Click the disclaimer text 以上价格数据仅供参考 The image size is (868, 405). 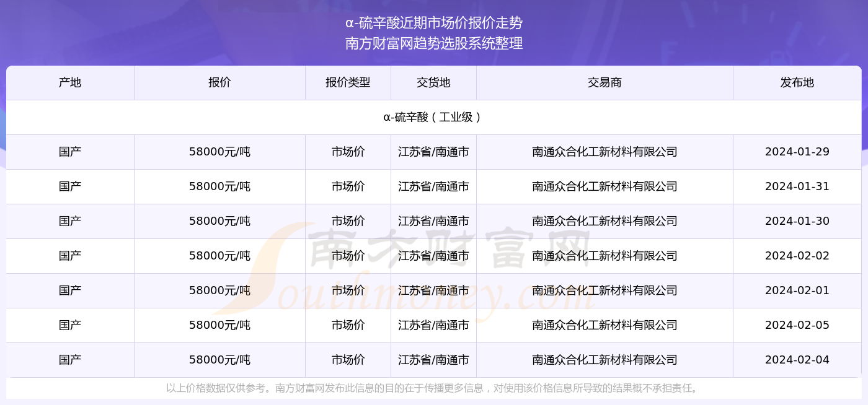[216, 388]
